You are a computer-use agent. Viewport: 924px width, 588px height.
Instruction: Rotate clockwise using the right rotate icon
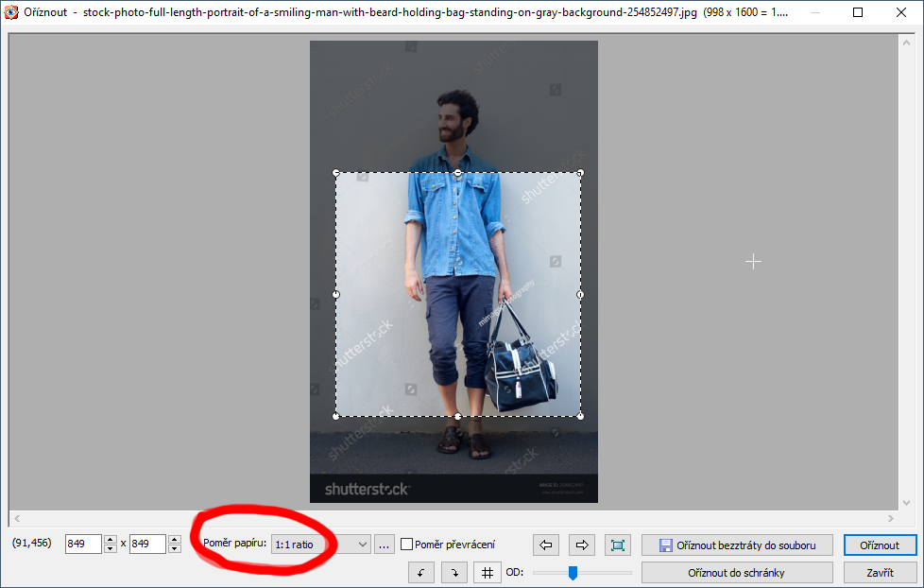(454, 572)
